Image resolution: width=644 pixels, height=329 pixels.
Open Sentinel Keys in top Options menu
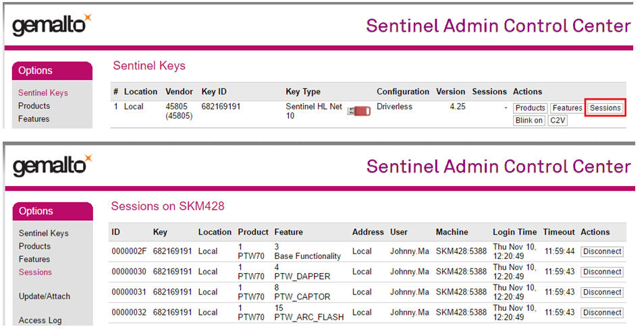pyautogui.click(x=43, y=93)
